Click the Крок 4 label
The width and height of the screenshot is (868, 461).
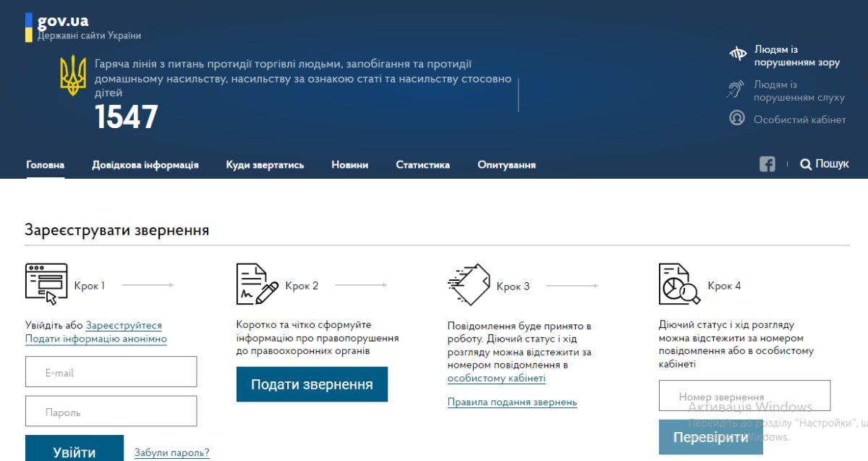[x=724, y=286]
